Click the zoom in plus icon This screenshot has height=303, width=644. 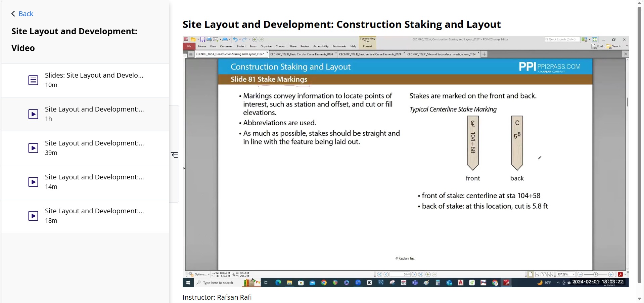tap(611, 274)
